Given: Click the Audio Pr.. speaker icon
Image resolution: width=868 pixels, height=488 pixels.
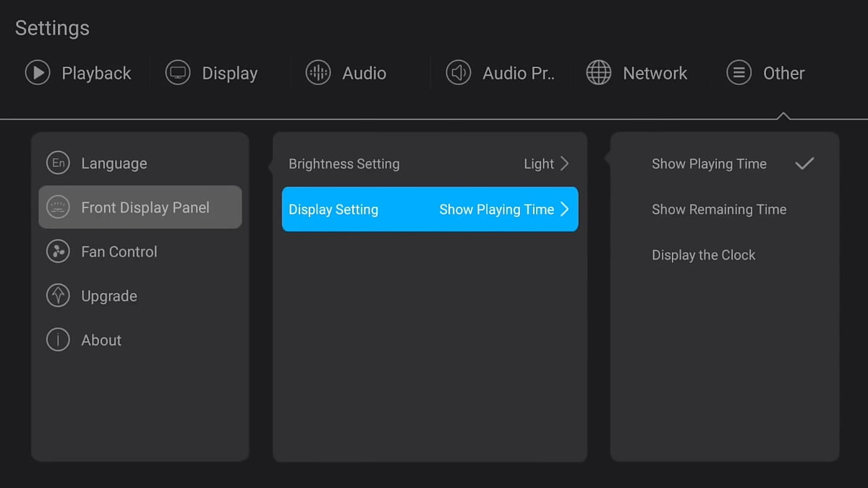Looking at the screenshot, I should pos(459,73).
